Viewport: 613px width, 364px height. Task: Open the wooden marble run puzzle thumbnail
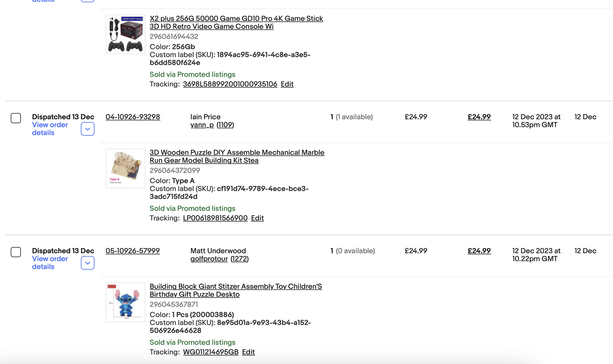click(125, 168)
